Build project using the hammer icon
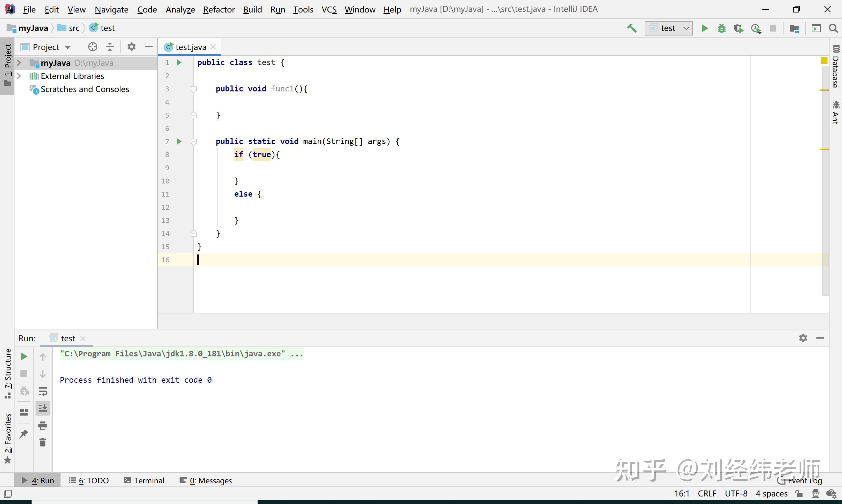 (632, 28)
